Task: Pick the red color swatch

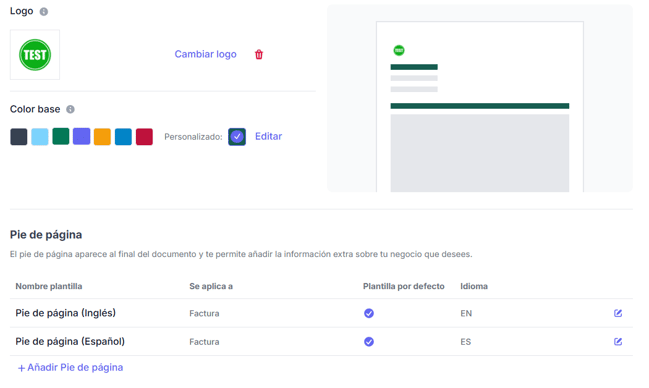Action: click(144, 137)
